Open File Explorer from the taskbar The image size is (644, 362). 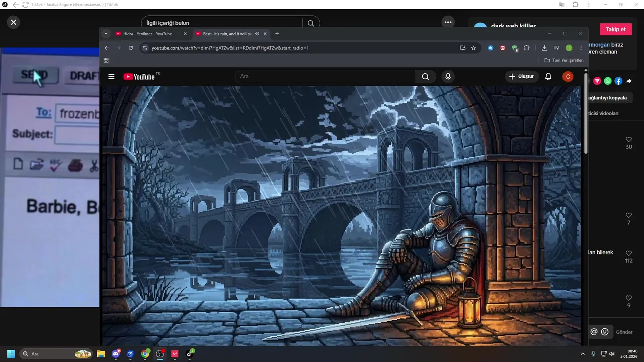(101, 354)
